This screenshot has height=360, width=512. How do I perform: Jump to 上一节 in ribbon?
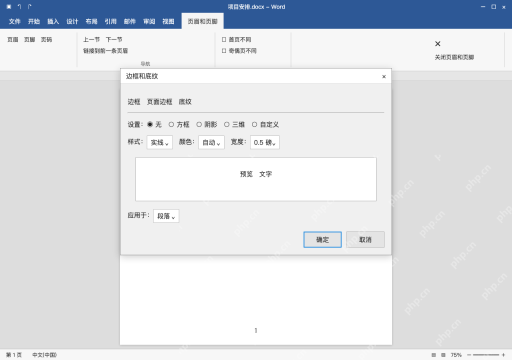[x=91, y=40]
